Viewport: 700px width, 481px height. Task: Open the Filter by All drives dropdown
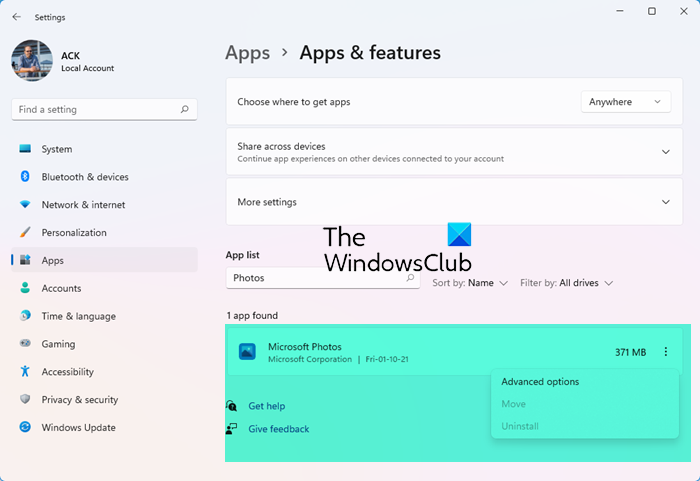coord(566,283)
